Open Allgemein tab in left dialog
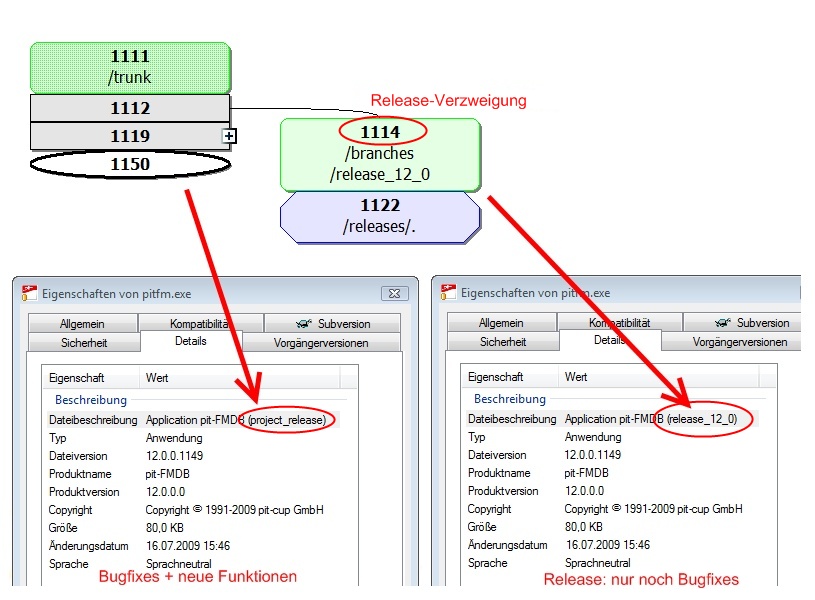Viewport: 815px width, 600px height. click(x=83, y=323)
